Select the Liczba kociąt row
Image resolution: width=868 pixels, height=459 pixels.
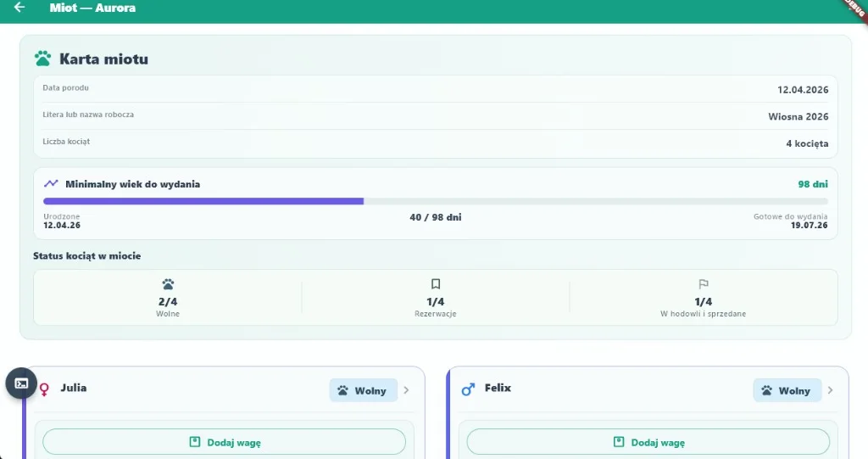[x=436, y=143]
